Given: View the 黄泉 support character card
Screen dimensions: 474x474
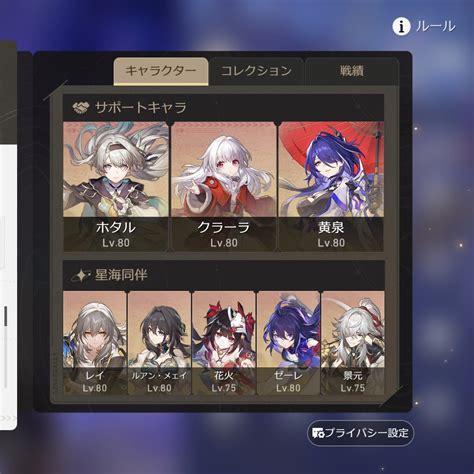Looking at the screenshot, I should pos(331,186).
